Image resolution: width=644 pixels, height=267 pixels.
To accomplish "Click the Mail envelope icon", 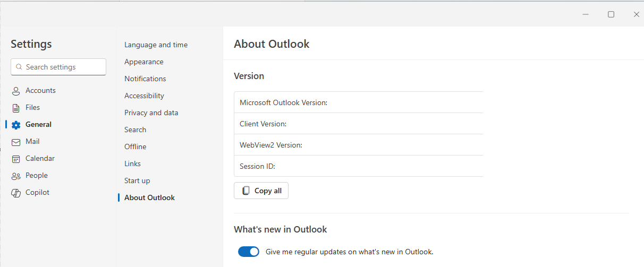I will (x=16, y=142).
